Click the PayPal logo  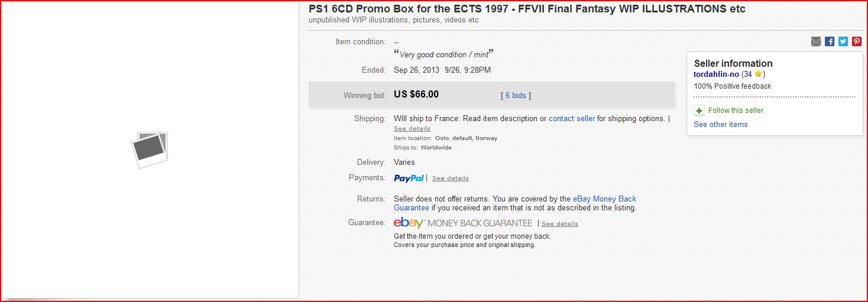pos(409,178)
